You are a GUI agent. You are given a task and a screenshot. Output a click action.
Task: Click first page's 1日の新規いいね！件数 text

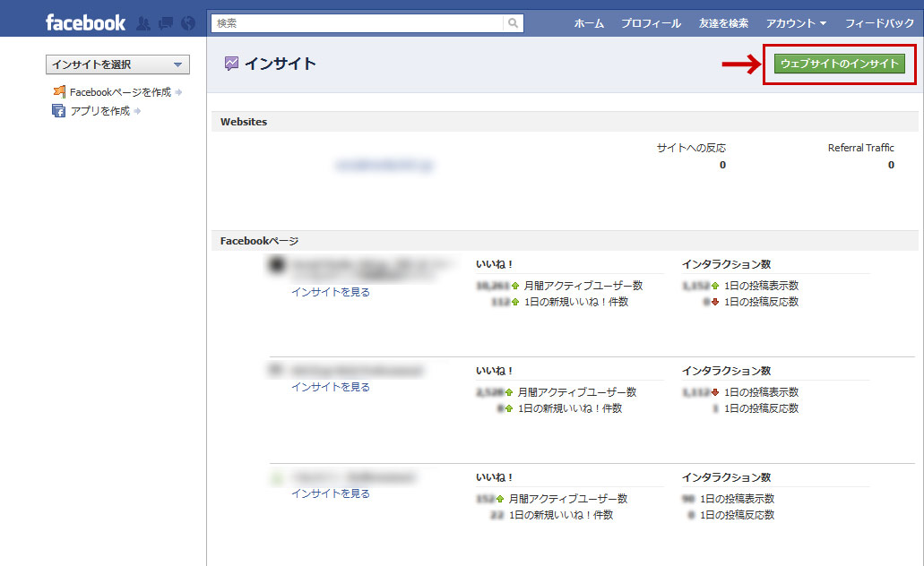pos(576,302)
